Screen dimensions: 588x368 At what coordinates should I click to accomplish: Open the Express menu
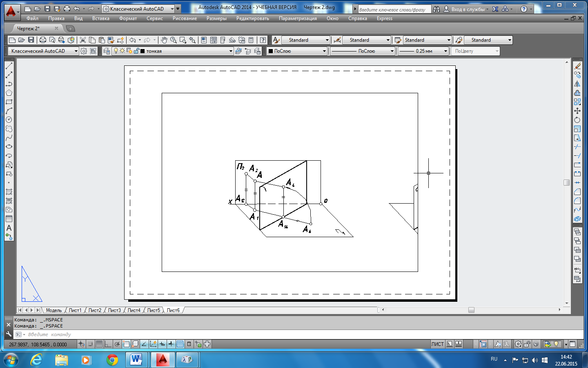pyautogui.click(x=384, y=18)
